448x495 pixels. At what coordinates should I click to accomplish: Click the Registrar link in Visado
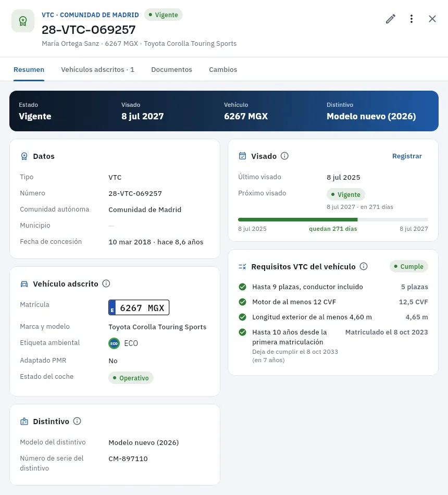tap(407, 156)
